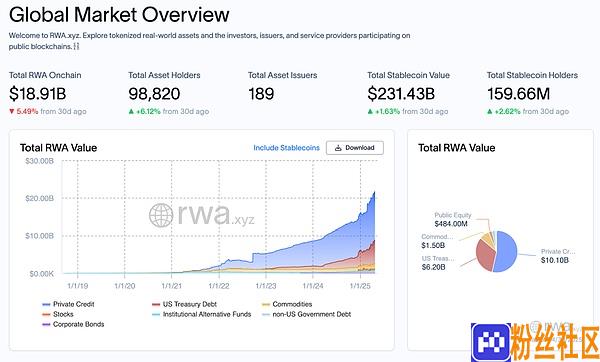Click the Total RWA Onchain $18.91B value

point(38,94)
